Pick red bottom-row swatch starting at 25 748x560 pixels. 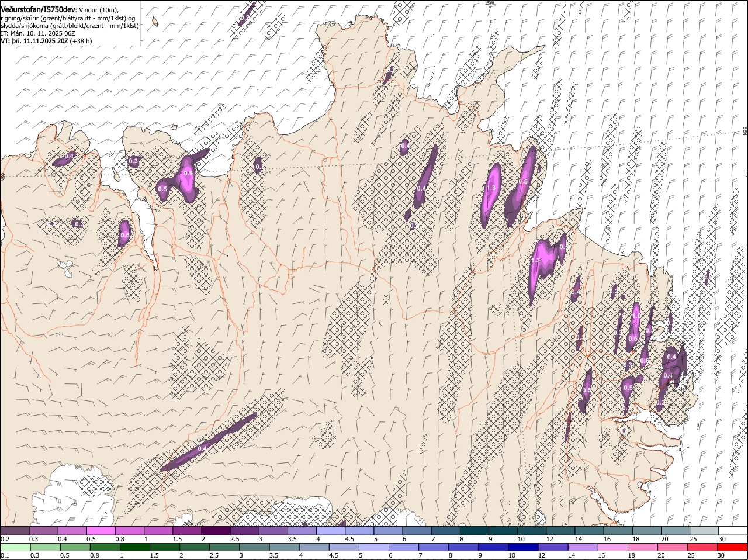point(701,548)
